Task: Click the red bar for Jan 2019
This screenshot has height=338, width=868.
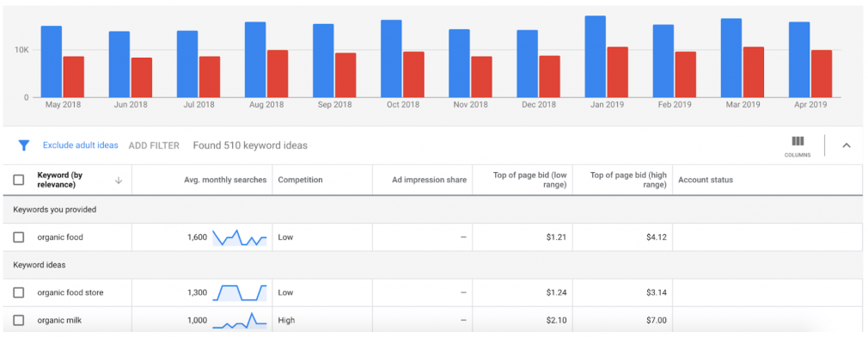Action: coord(617,72)
